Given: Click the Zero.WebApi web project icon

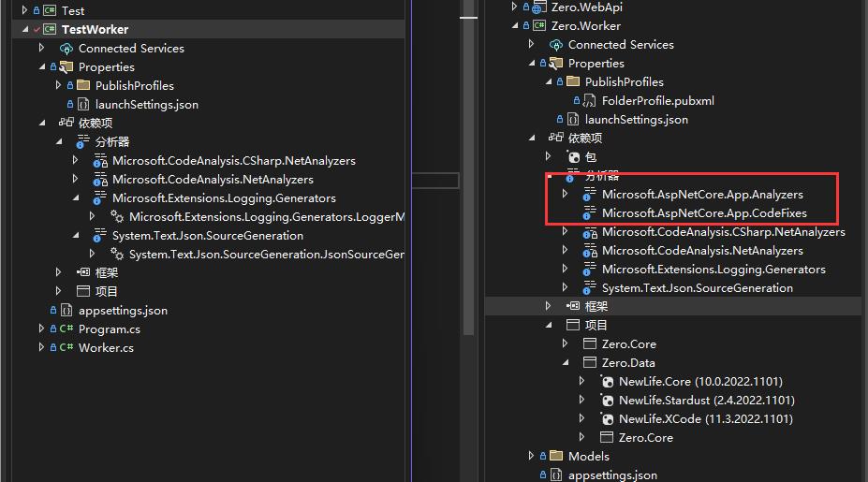Looking at the screenshot, I should click(x=538, y=7).
